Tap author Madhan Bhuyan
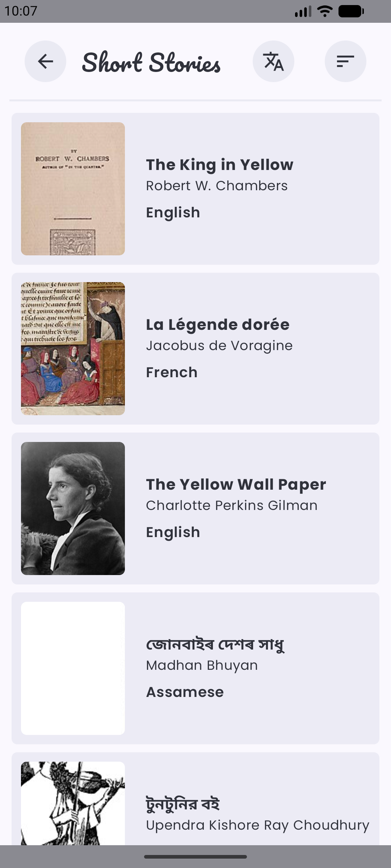This screenshot has height=868, width=391. [x=202, y=665]
